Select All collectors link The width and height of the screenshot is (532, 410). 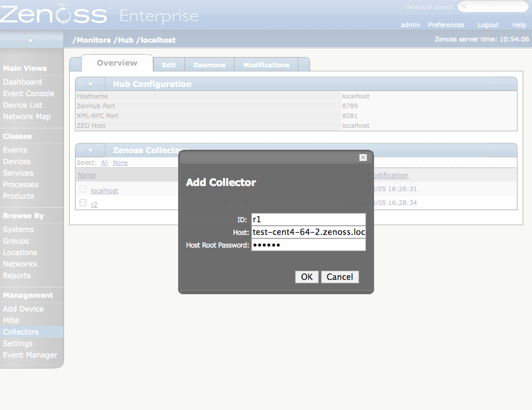[104, 162]
